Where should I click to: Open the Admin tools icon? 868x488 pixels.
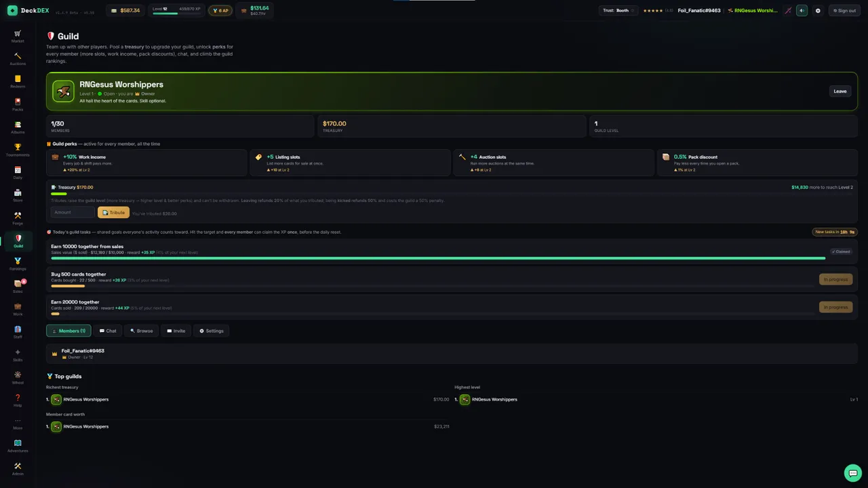click(18, 468)
